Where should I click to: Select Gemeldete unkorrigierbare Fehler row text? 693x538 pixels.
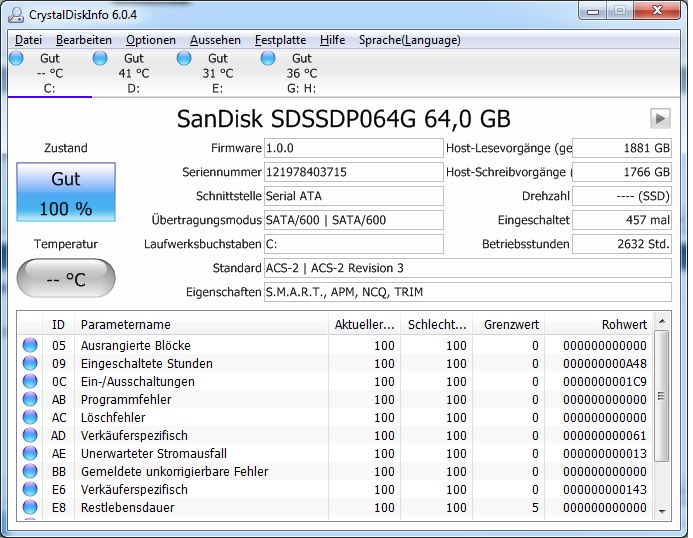coord(174,471)
